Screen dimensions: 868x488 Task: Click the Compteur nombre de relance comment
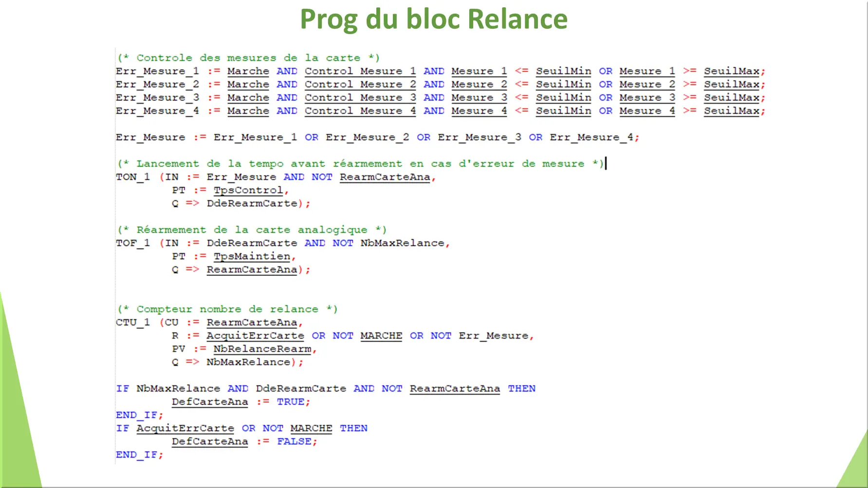click(x=228, y=308)
